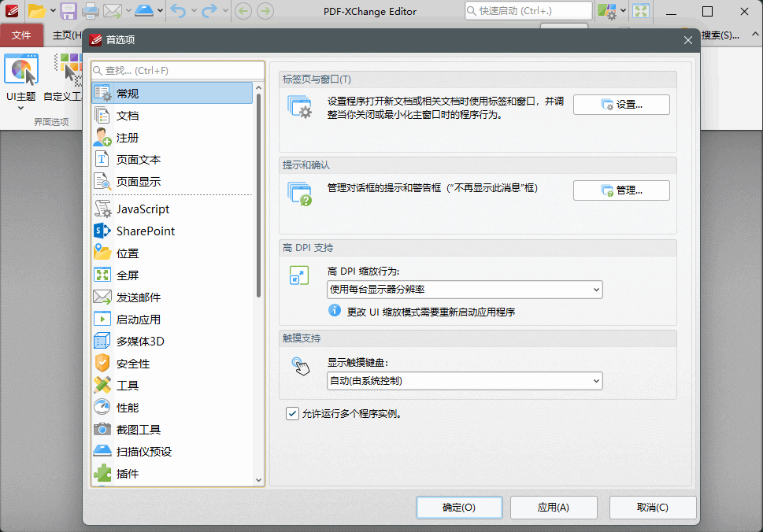Open the dropdown arrow beside the Scan icon
Screen dimensions: 763x532
[160, 11]
